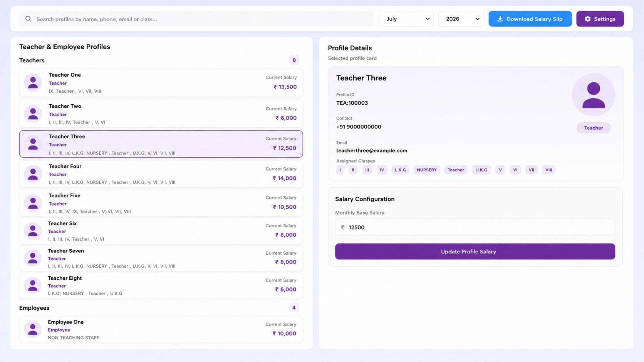The image size is (644, 362).
Task: Click the salary amount ₹ 12,500
Action: coord(285,148)
